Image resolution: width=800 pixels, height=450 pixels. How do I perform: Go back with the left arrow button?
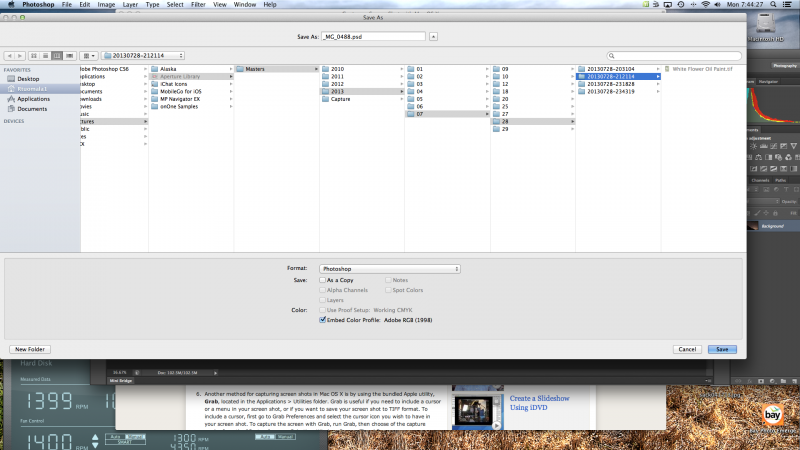(x=9, y=56)
